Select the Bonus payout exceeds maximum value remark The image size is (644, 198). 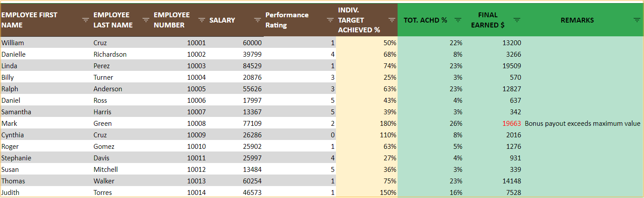pyautogui.click(x=582, y=124)
